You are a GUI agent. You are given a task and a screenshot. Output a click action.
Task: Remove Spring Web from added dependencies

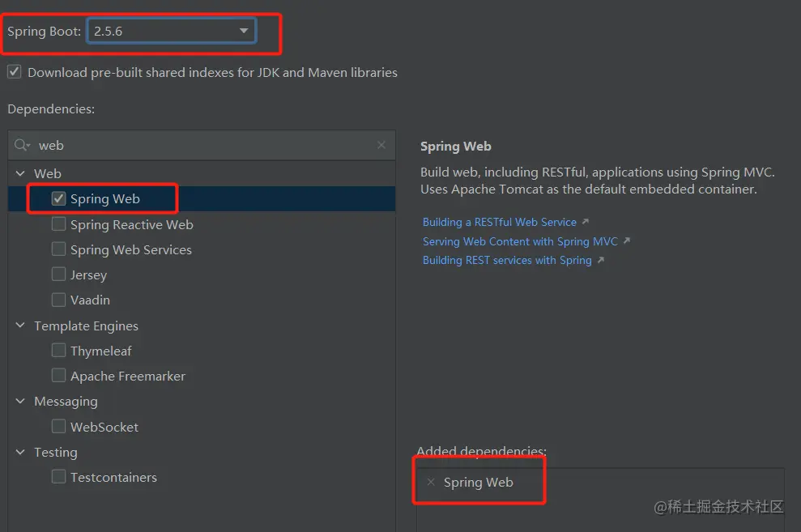click(431, 482)
